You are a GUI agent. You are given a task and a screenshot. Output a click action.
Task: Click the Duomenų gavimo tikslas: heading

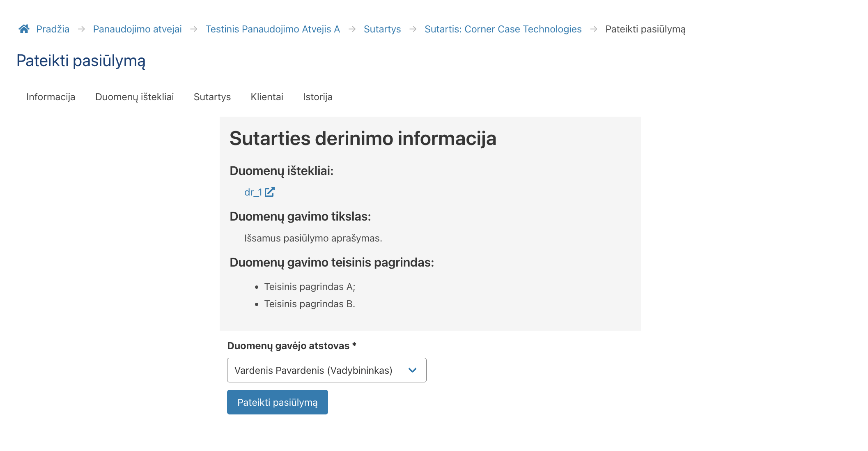pos(300,216)
